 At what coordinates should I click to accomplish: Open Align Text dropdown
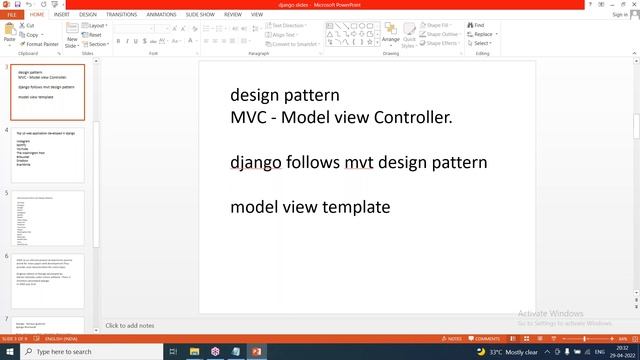pos(282,35)
